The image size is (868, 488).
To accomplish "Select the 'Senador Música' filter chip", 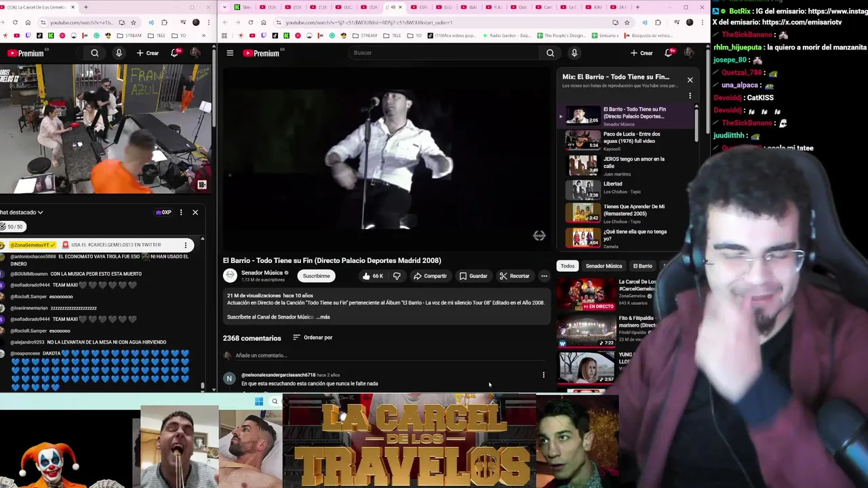I will coord(604,266).
